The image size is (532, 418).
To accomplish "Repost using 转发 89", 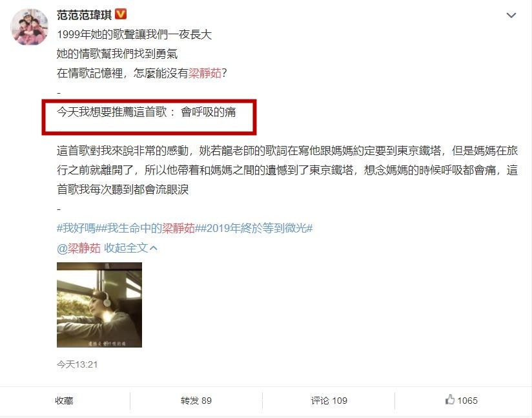I will tap(196, 401).
